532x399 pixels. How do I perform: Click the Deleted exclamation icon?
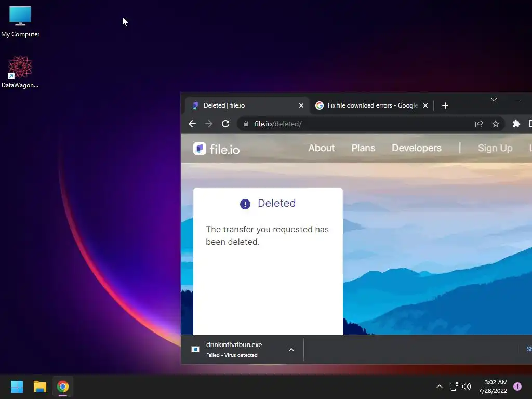[x=245, y=204]
